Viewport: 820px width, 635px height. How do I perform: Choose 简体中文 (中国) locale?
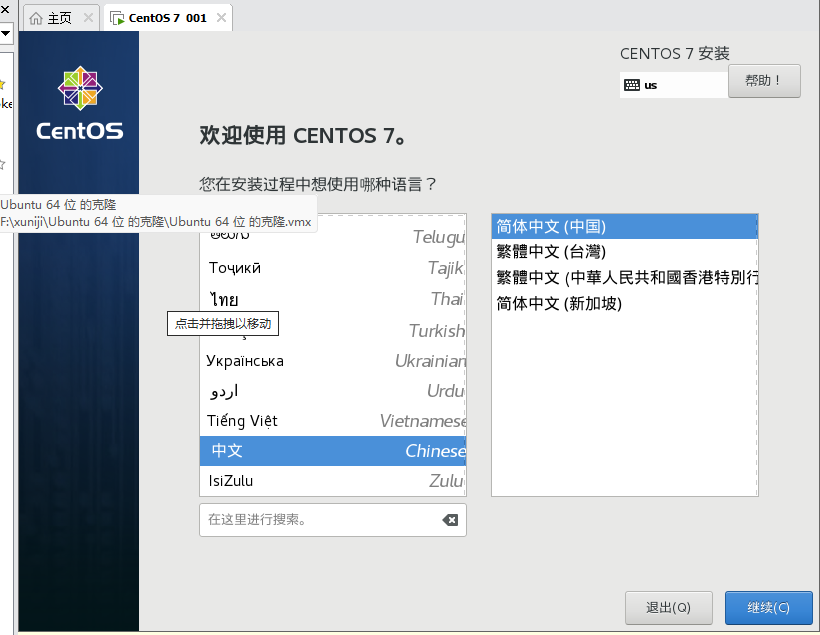click(x=624, y=226)
